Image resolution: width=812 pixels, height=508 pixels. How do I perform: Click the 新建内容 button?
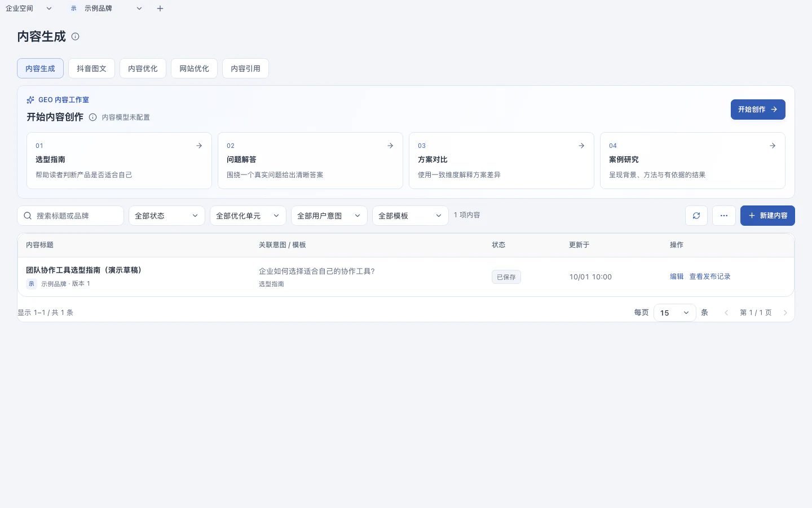click(767, 216)
